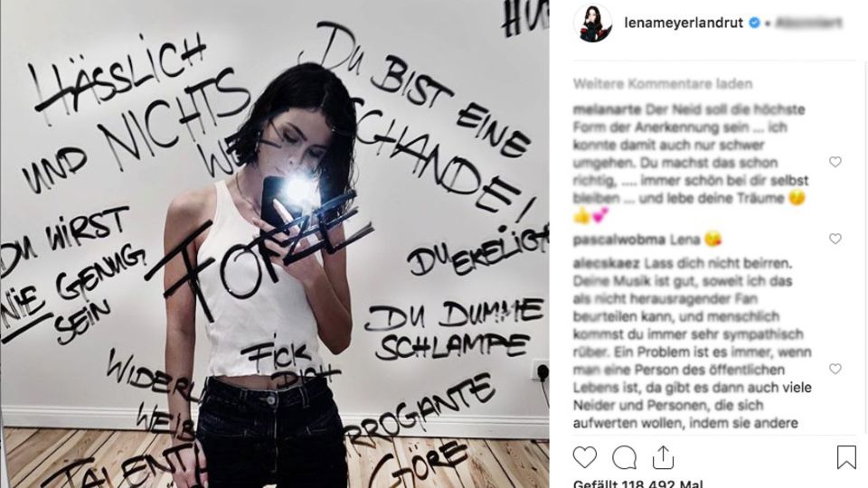
Task: Click the kiss emoji in pascalwobma's comment
Action: coord(713,239)
